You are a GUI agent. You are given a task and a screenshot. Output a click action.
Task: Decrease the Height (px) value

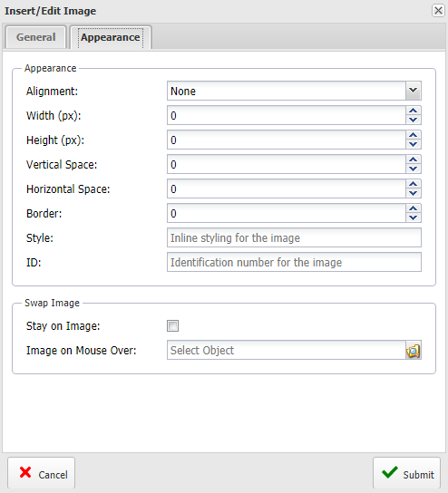[x=413, y=144]
